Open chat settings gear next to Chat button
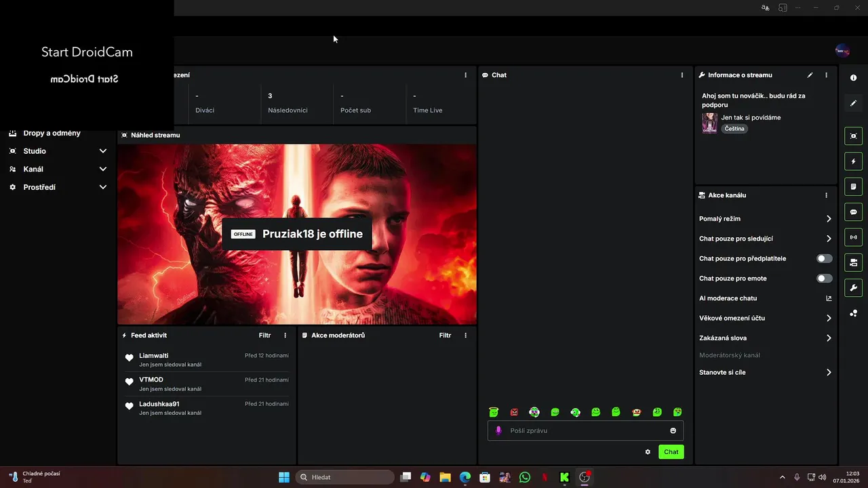The width and height of the screenshot is (868, 488). [x=648, y=452]
